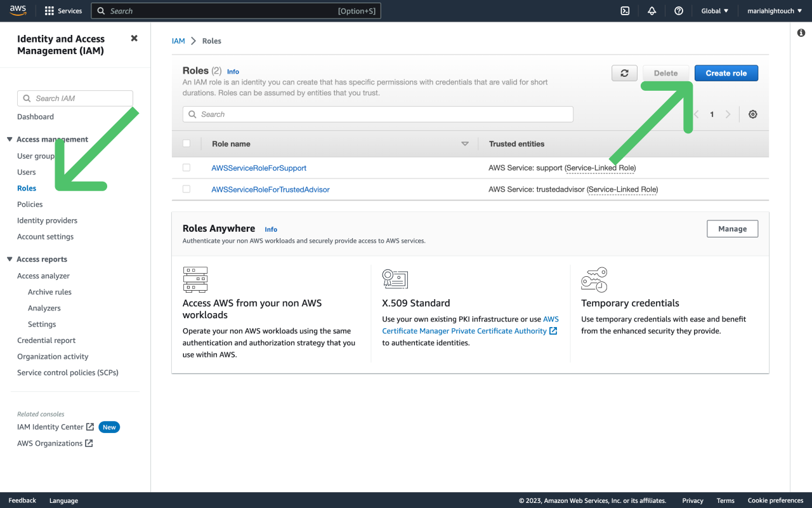The height and width of the screenshot is (508, 812).
Task: Open Identity providers in the sidebar
Action: click(x=48, y=220)
